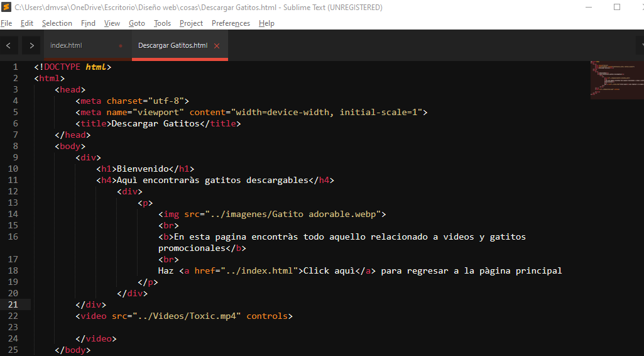Click the minimap code preview
Screen dimensions: 644x356
617,80
